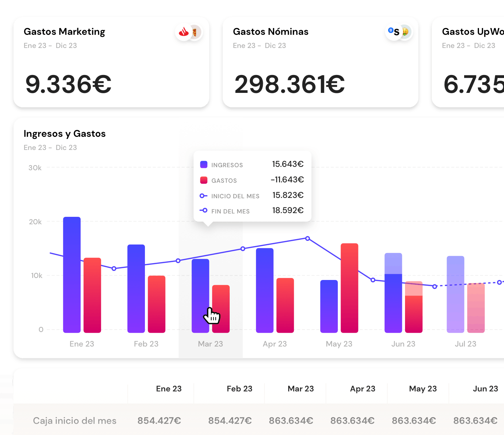The image size is (504, 435).
Task: Select the Mar 23 column header in the table
Action: tap(300, 389)
